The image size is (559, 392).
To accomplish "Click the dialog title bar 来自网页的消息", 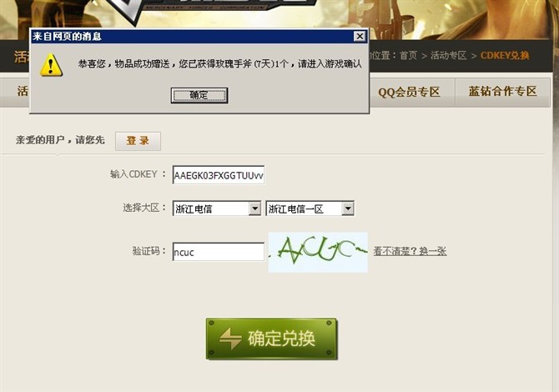I will [193, 37].
